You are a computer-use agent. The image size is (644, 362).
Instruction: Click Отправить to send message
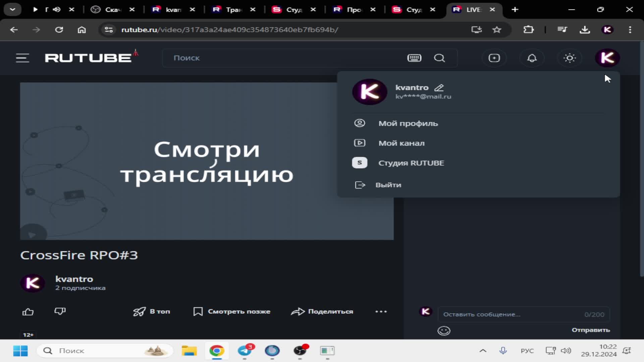click(591, 330)
